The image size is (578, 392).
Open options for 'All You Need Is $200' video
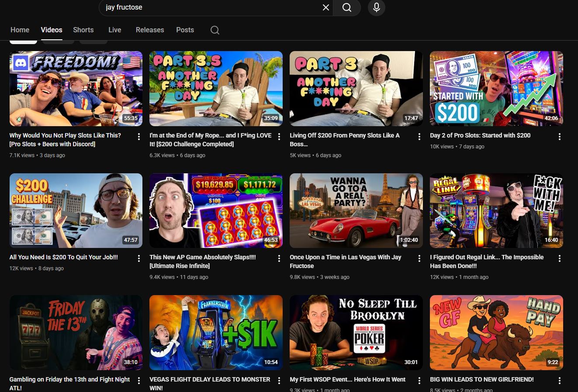[139, 258]
